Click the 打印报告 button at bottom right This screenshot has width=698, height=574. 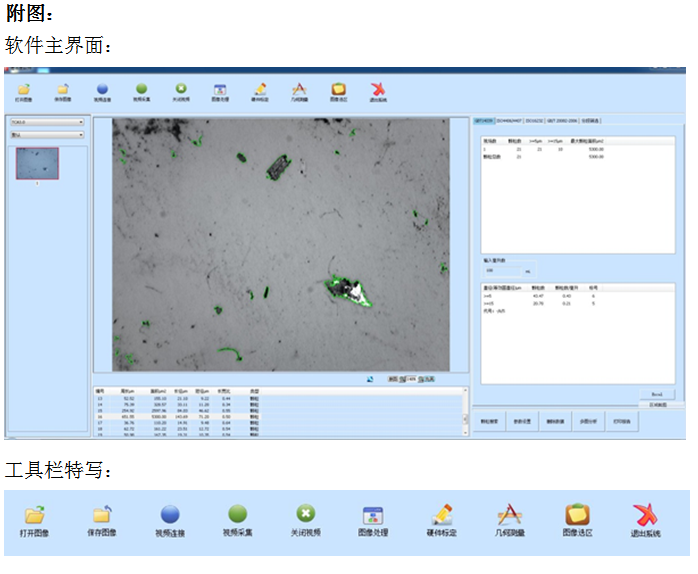(x=620, y=422)
